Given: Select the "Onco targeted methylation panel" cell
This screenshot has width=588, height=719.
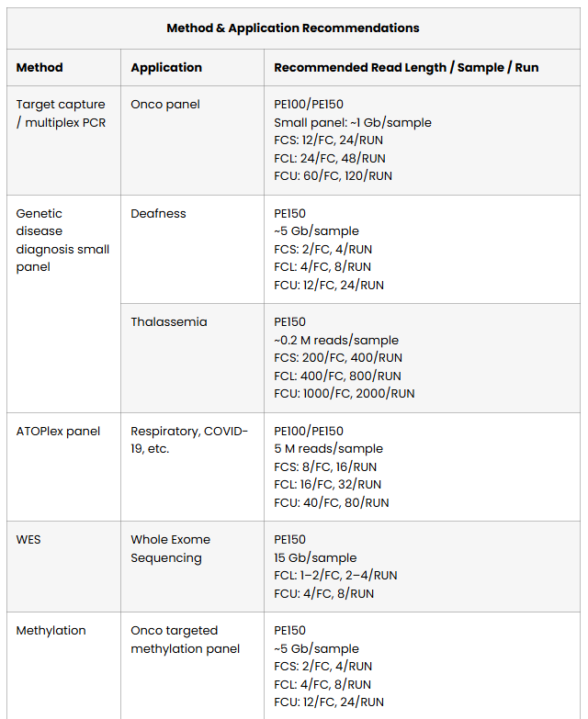Looking at the screenshot, I should (185, 639).
